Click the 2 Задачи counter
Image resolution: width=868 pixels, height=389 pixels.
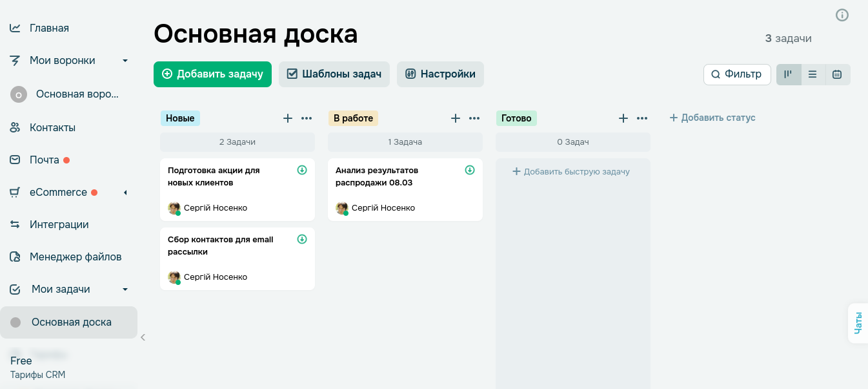237,142
